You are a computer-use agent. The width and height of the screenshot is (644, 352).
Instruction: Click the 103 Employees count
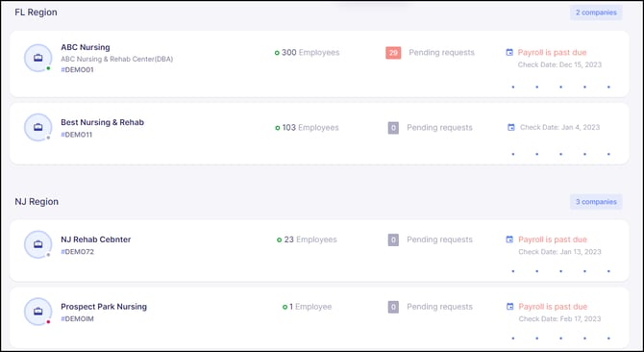click(x=307, y=128)
